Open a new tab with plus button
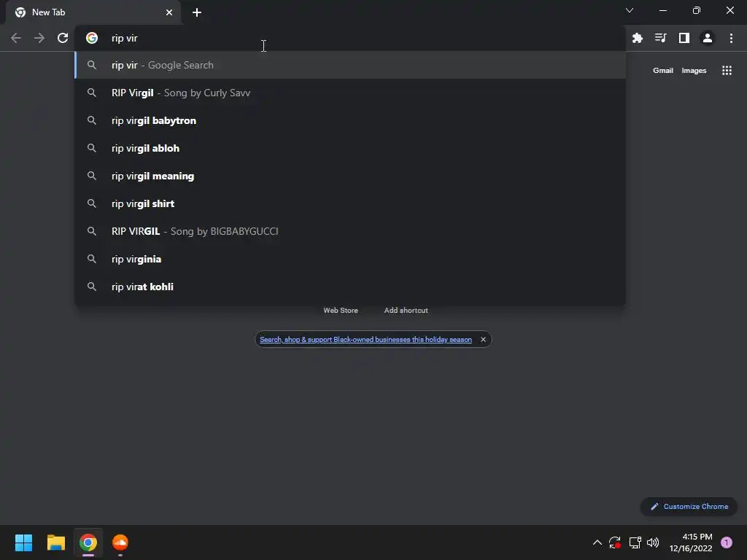 197,12
